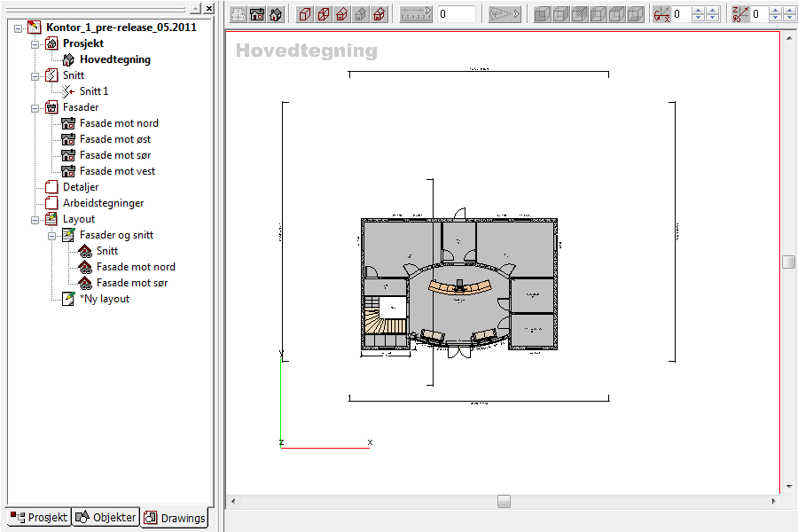Close the drawings tree panel
The image size is (798, 532).
click(x=209, y=9)
